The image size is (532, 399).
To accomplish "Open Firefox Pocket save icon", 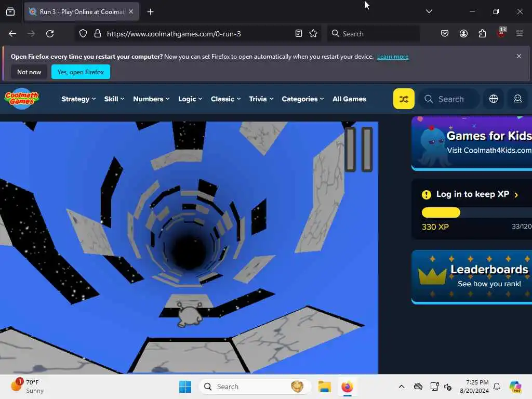I will tap(445, 34).
